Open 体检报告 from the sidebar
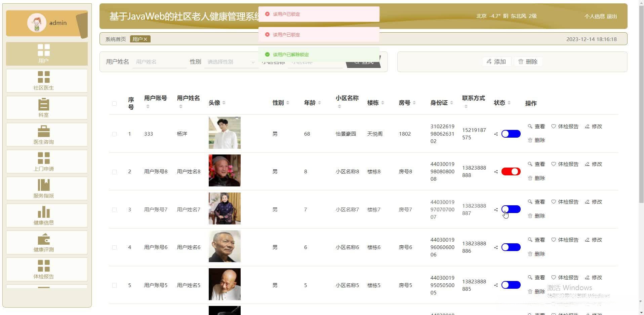644x315 pixels. (46, 269)
